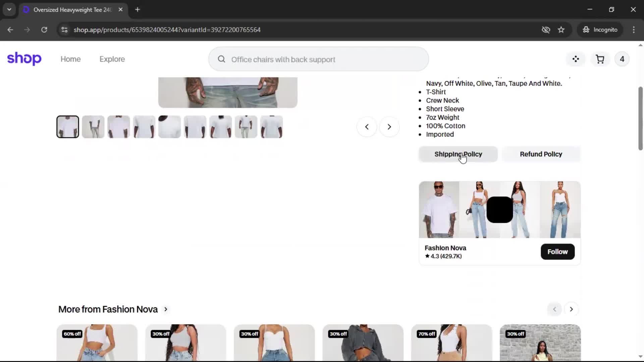
Task: Open the Refund Policy button
Action: click(x=541, y=154)
